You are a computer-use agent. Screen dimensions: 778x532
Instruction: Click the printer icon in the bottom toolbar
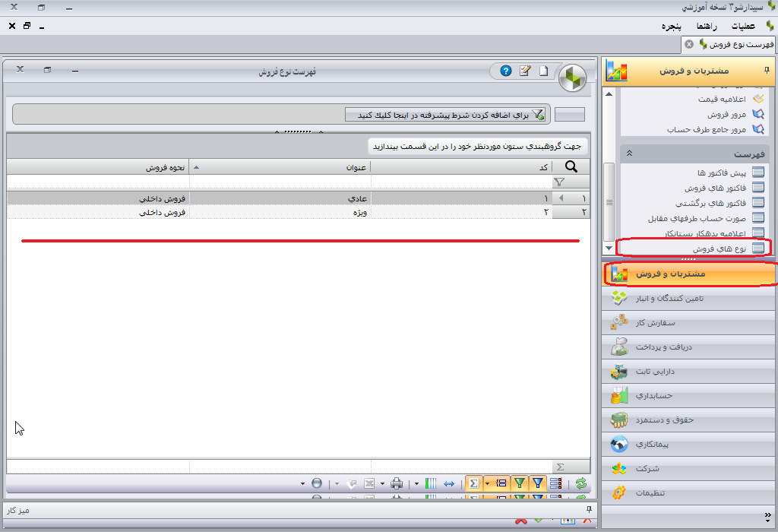tap(397, 483)
